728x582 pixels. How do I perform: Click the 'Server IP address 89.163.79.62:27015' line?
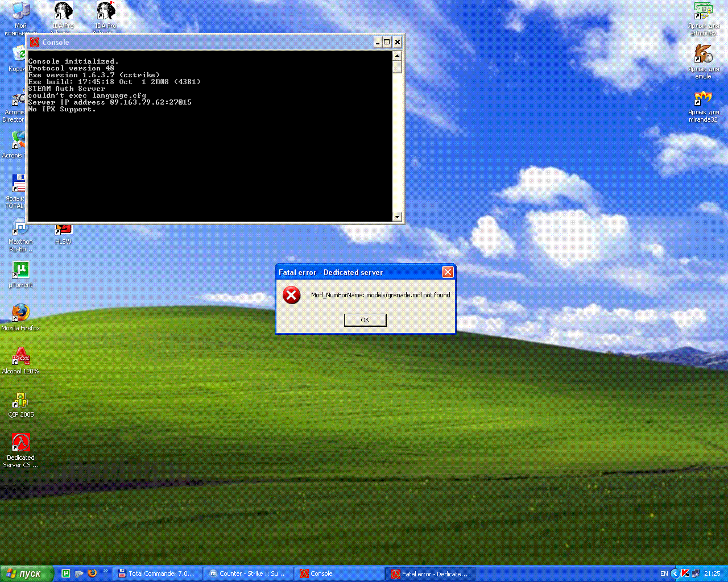[x=110, y=102]
